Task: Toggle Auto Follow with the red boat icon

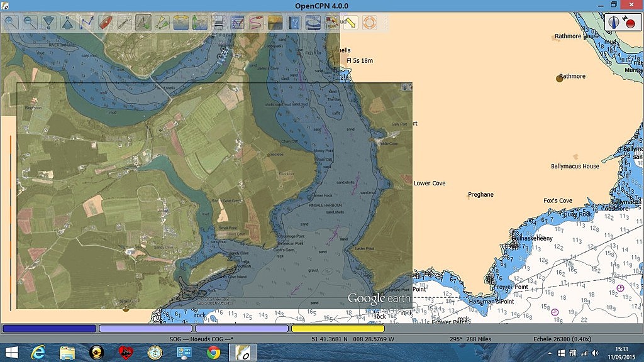Action: coord(106,23)
